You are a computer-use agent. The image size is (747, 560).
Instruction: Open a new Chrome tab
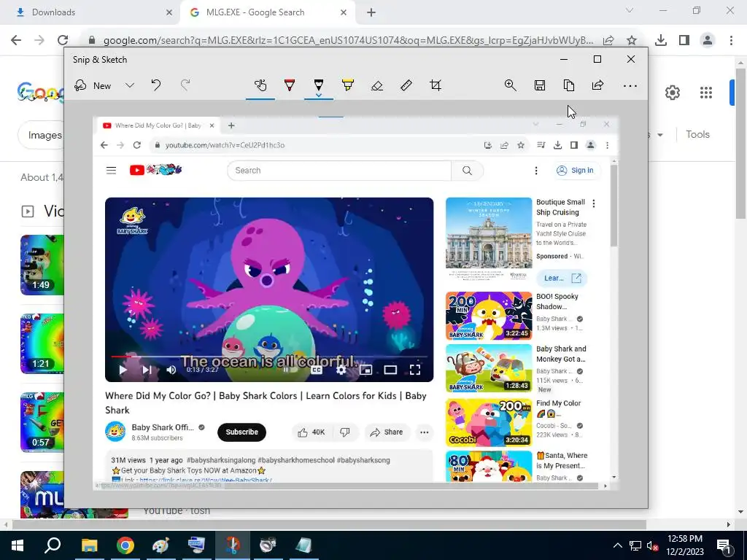pyautogui.click(x=371, y=13)
